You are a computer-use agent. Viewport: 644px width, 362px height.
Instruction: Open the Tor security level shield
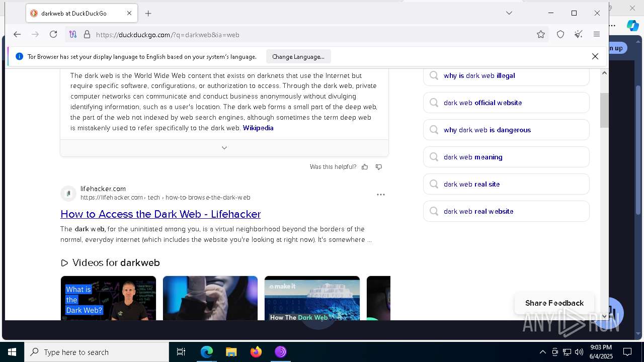(x=560, y=34)
